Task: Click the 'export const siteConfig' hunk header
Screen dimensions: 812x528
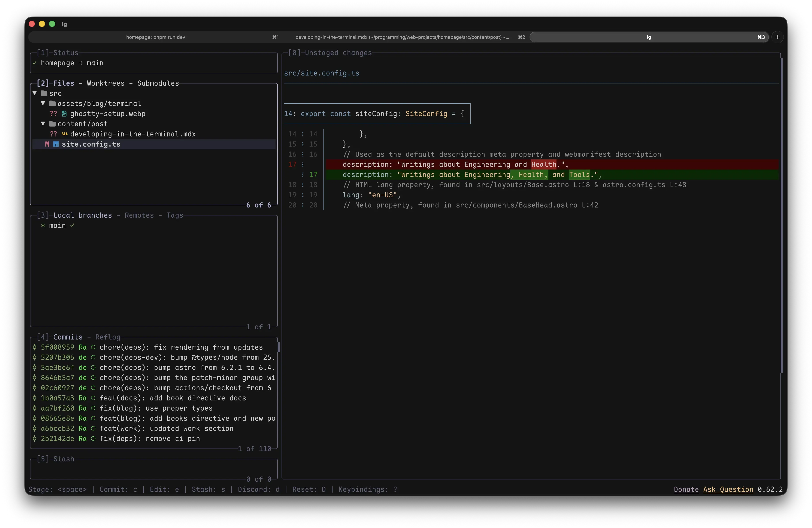Action: (377, 114)
